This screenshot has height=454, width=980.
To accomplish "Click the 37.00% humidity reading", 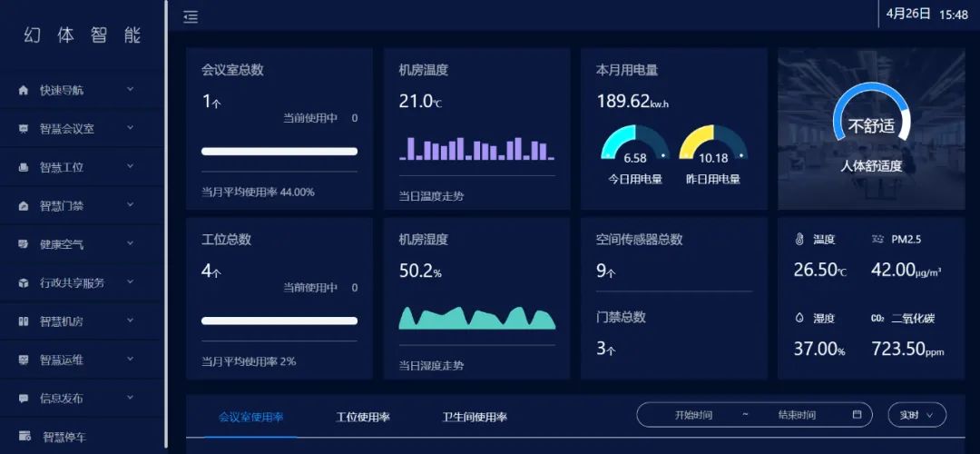I will coord(819,349).
